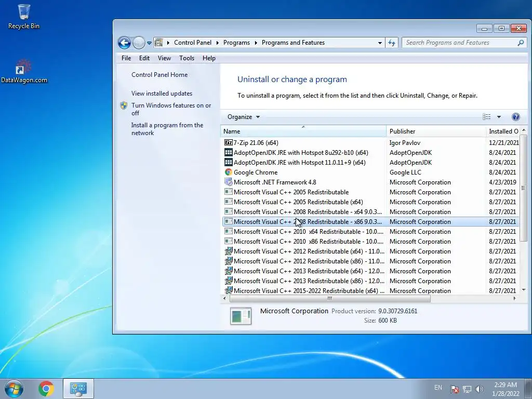Click the 4/23/2019 install date
532x399 pixels.
(502, 182)
